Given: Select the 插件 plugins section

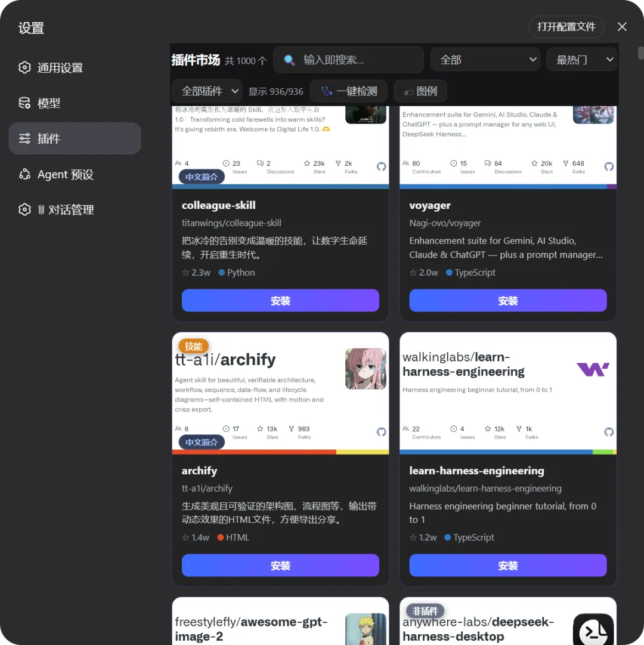Looking at the screenshot, I should pyautogui.click(x=75, y=138).
